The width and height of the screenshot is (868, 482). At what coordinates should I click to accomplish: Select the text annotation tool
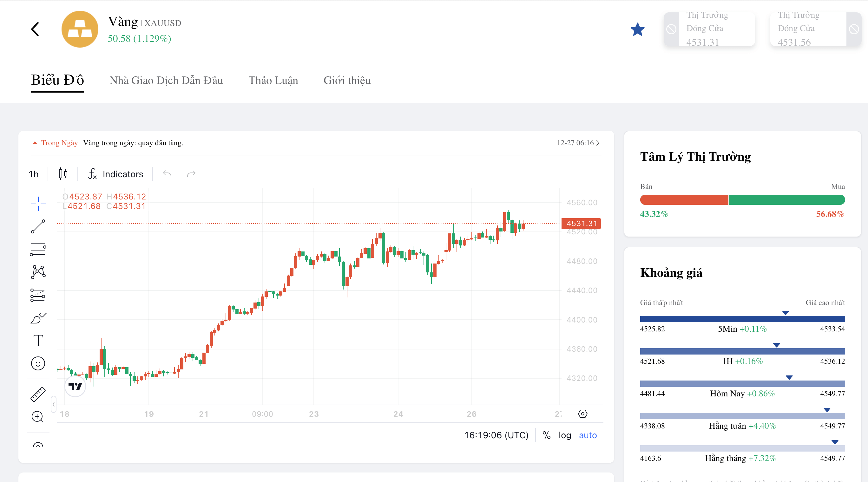[x=38, y=341]
